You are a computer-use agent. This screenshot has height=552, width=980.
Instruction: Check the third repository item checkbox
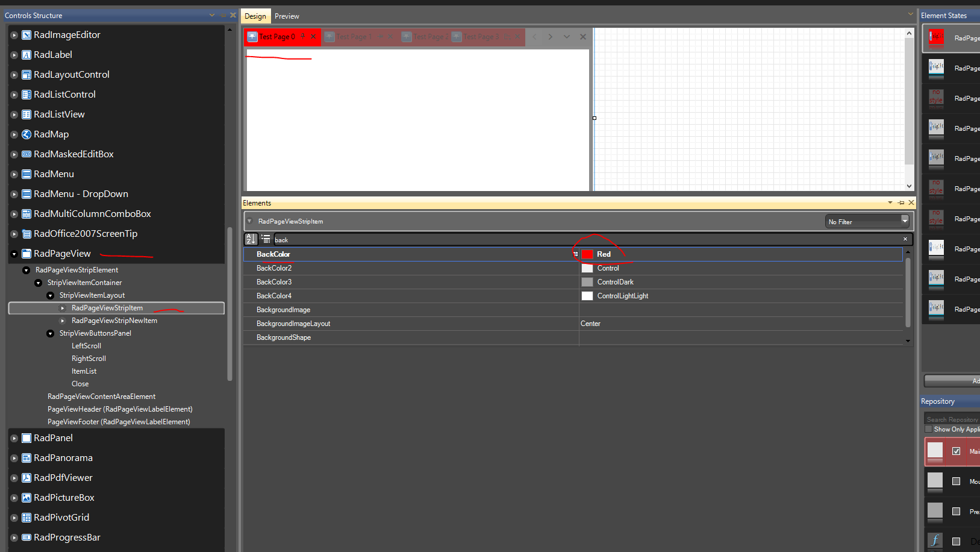click(x=956, y=511)
